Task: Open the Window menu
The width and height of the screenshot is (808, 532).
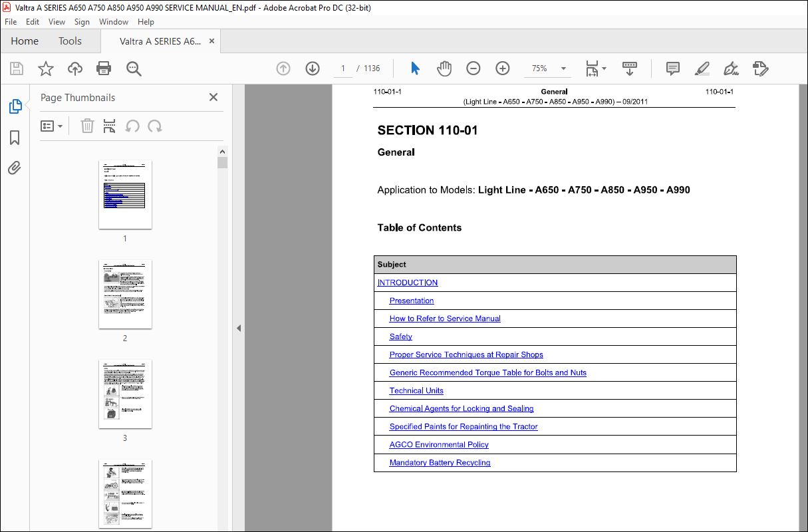Action: click(114, 22)
